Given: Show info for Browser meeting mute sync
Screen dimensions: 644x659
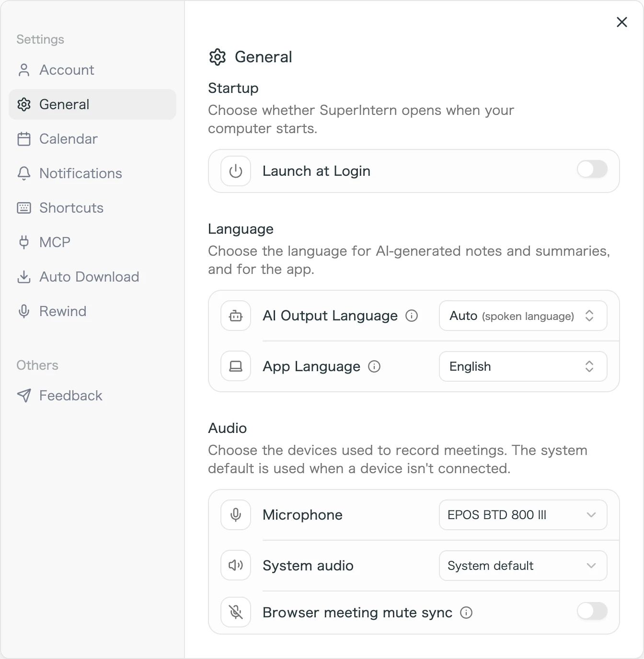Looking at the screenshot, I should (x=466, y=613).
